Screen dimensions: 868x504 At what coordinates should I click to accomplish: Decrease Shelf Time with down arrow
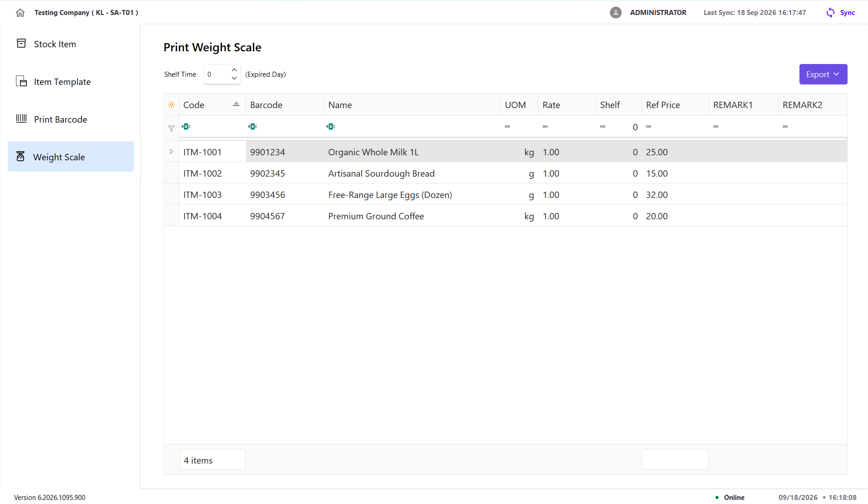(234, 78)
